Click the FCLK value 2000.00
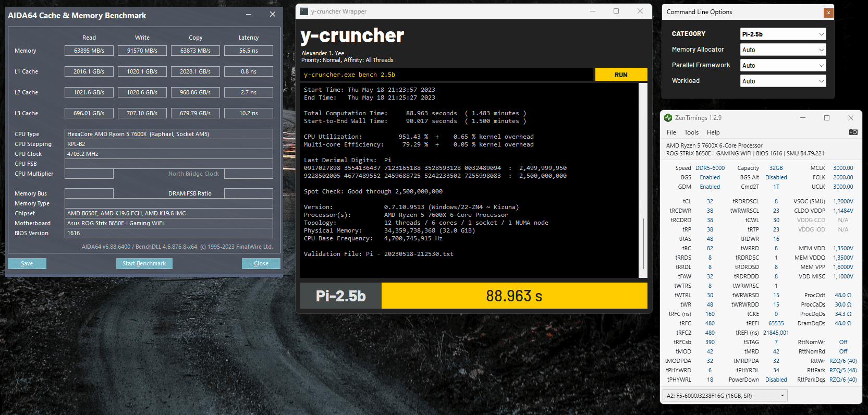This screenshot has height=415, width=868. click(x=843, y=177)
